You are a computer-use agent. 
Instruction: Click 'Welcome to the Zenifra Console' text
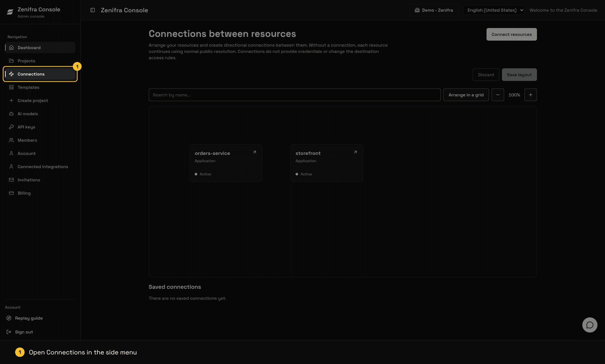(x=563, y=10)
